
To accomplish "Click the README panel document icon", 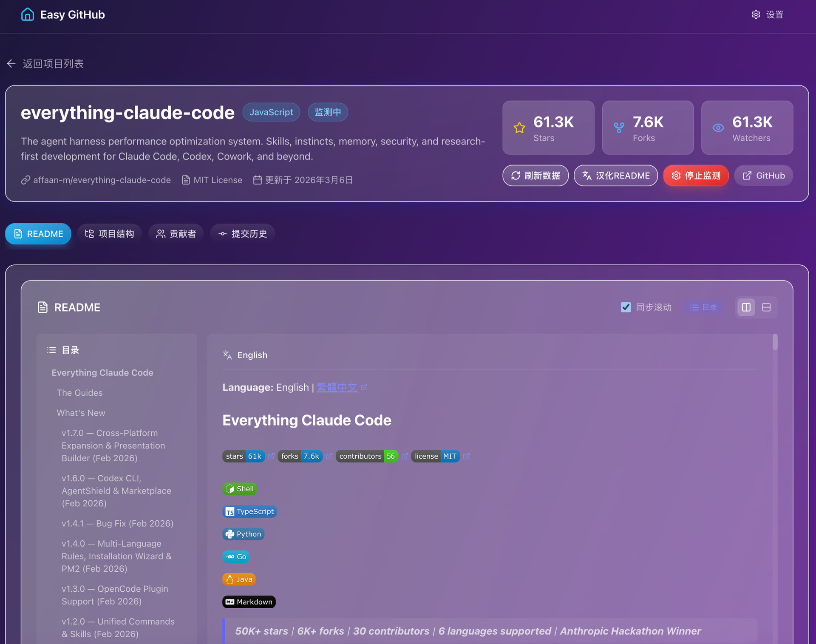I will tap(42, 307).
